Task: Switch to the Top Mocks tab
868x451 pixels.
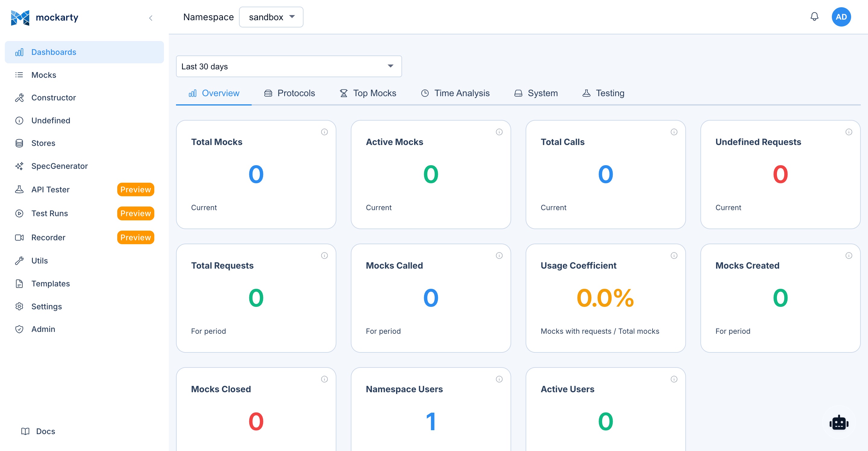Action: pos(368,93)
